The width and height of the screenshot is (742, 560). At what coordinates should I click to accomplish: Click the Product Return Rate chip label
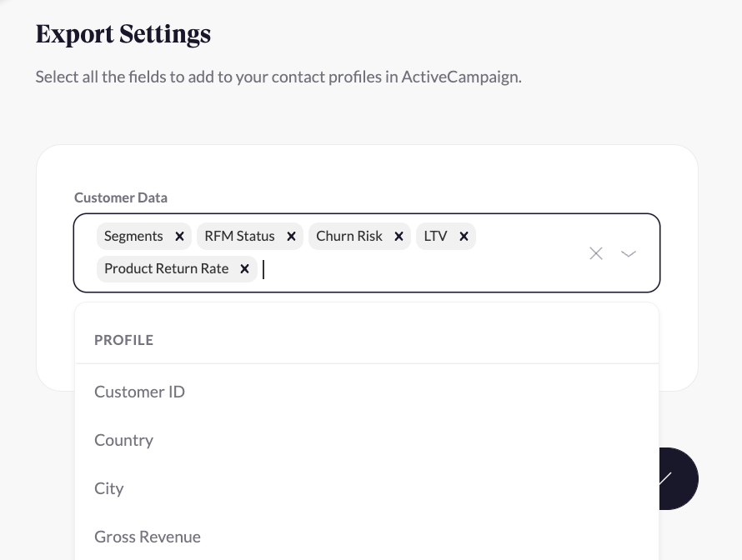coord(167,269)
